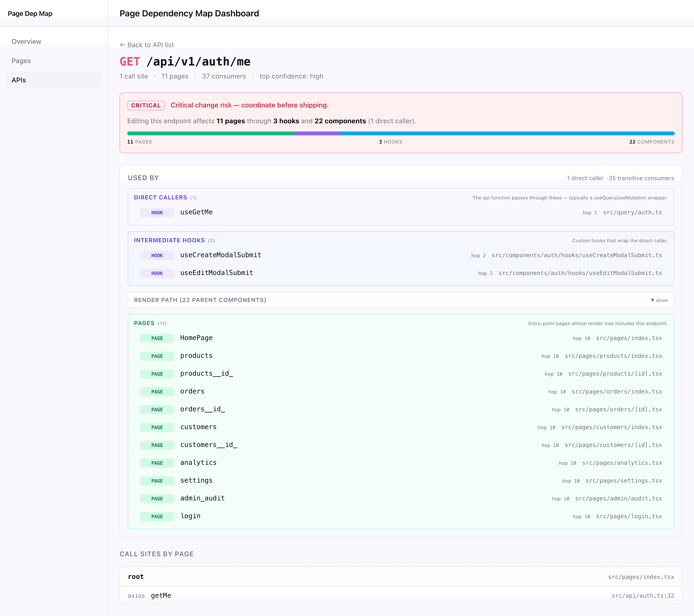Image resolution: width=694 pixels, height=616 pixels.
Task: Click path src/pages/settings.tsx
Action: [x=624, y=481]
